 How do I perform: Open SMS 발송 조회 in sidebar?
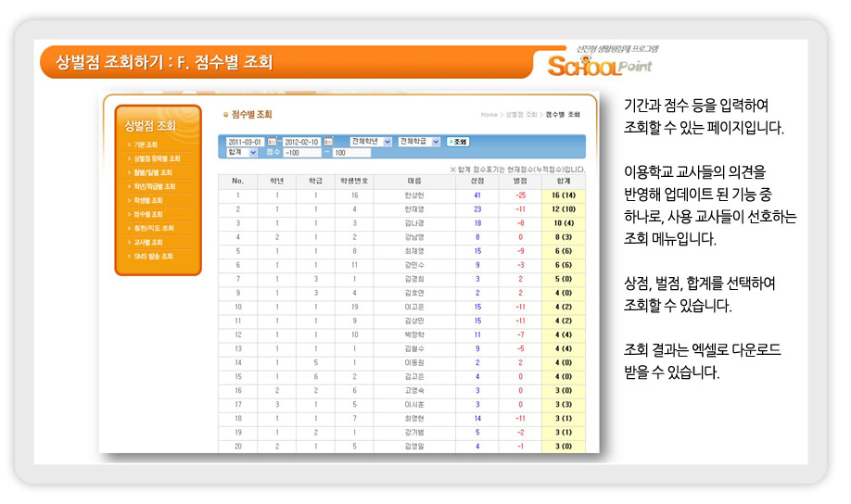153,256
